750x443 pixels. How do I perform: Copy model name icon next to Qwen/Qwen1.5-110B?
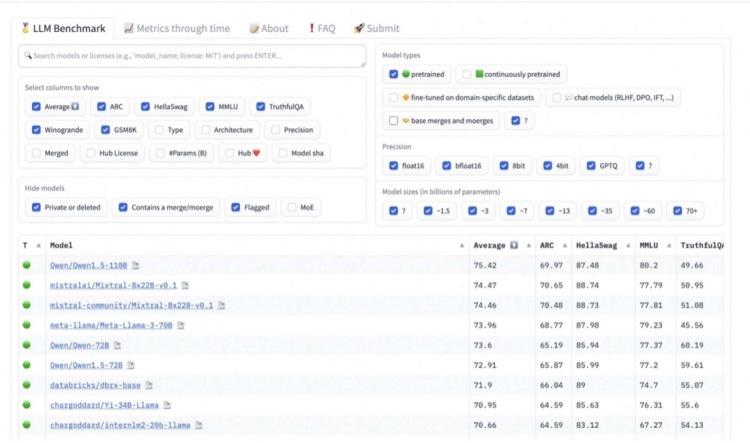click(x=136, y=265)
